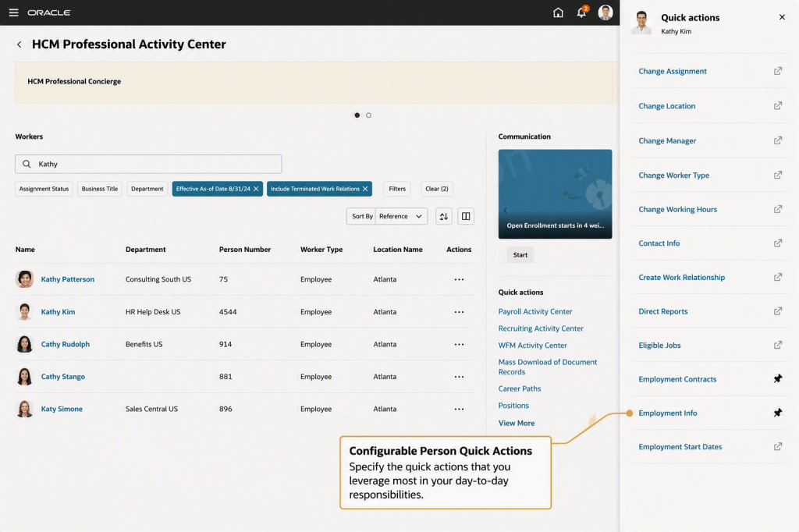Screen dimensions: 799x532
Task: Click the Open Enrollment communication card image
Action: (555, 193)
